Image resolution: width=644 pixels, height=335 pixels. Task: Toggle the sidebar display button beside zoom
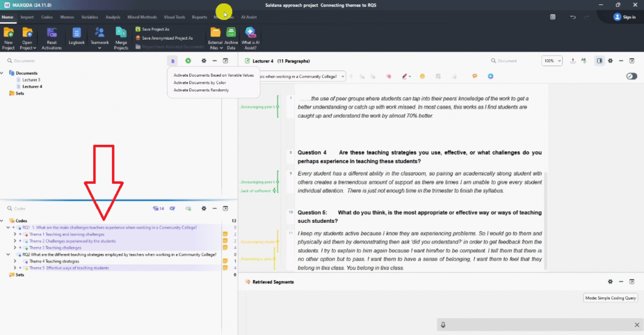tap(599, 61)
